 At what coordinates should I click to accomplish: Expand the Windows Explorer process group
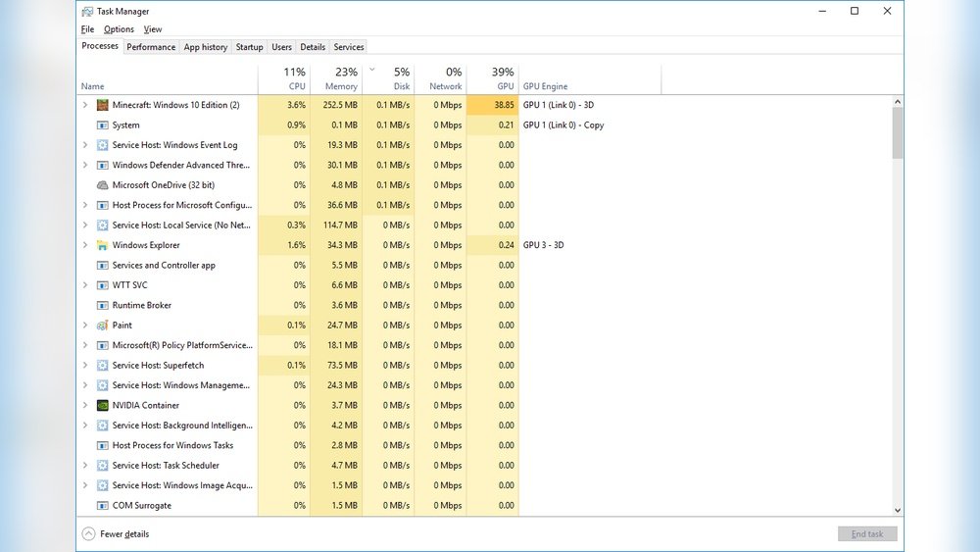85,245
